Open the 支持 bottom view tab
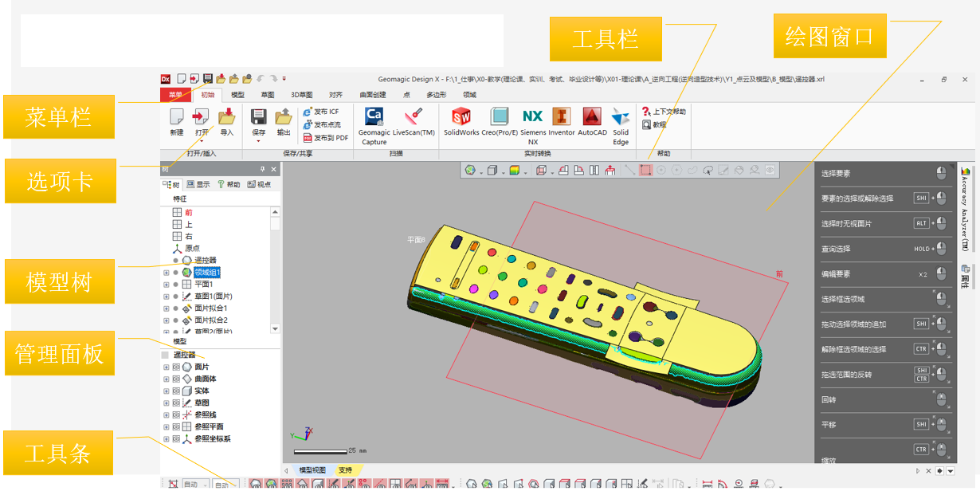Screen dimensions: 980x495 coord(345,470)
